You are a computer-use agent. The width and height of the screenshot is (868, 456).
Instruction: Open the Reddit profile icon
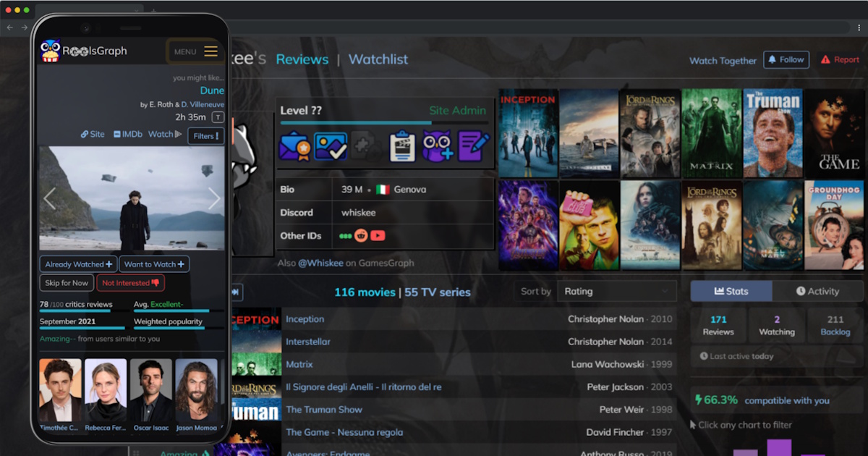click(361, 236)
